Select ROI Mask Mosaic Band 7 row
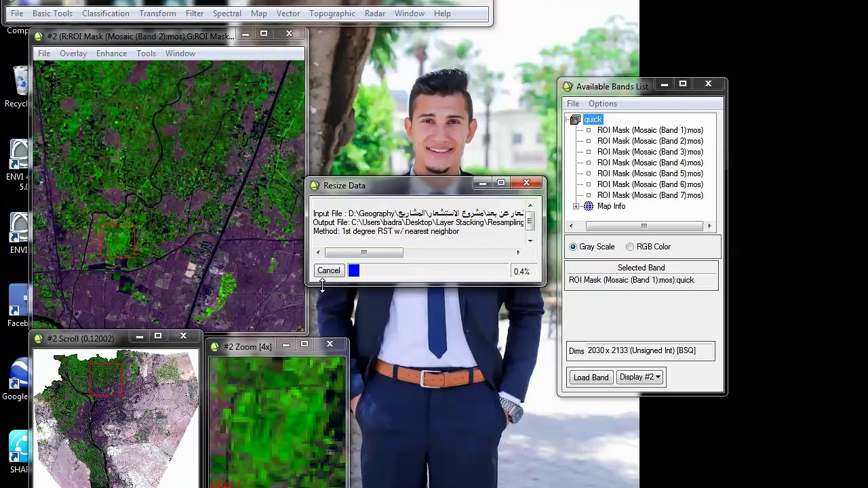Image resolution: width=868 pixels, height=488 pixels. click(650, 195)
